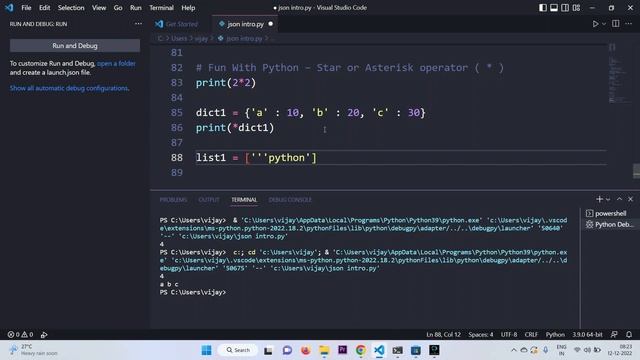Split editor right icon

(616, 24)
